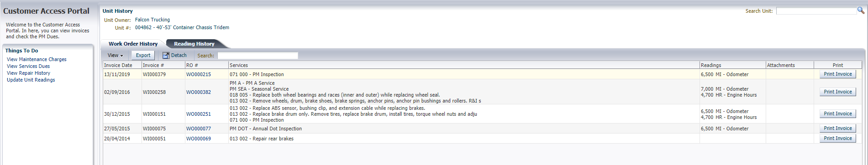Open repair order WO000069
The height and width of the screenshot is (165, 868).
(198, 139)
